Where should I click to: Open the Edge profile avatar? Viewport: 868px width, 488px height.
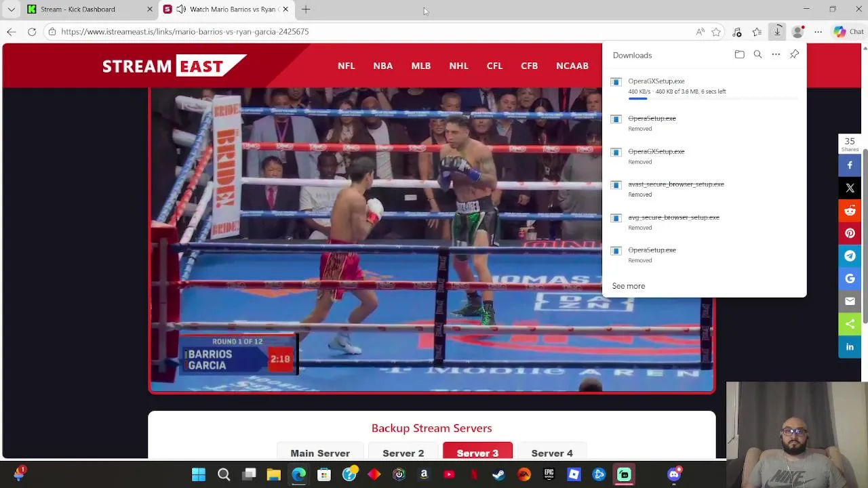click(798, 32)
